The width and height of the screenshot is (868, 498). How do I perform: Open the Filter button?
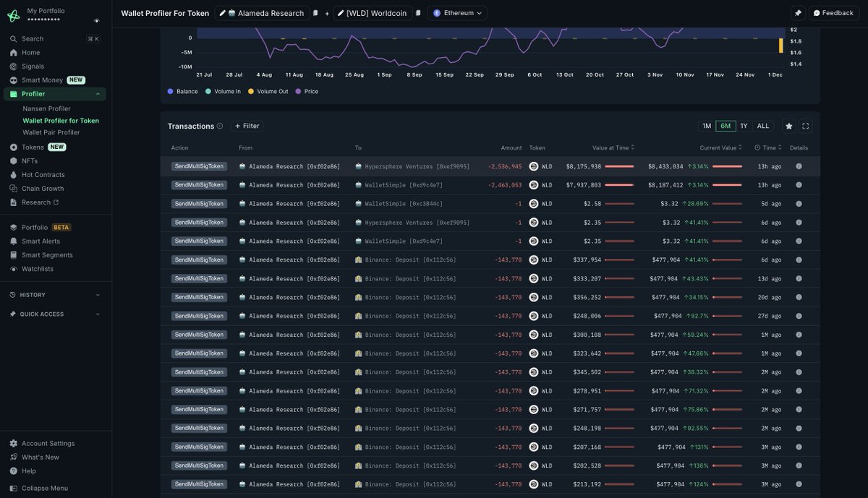tap(247, 126)
